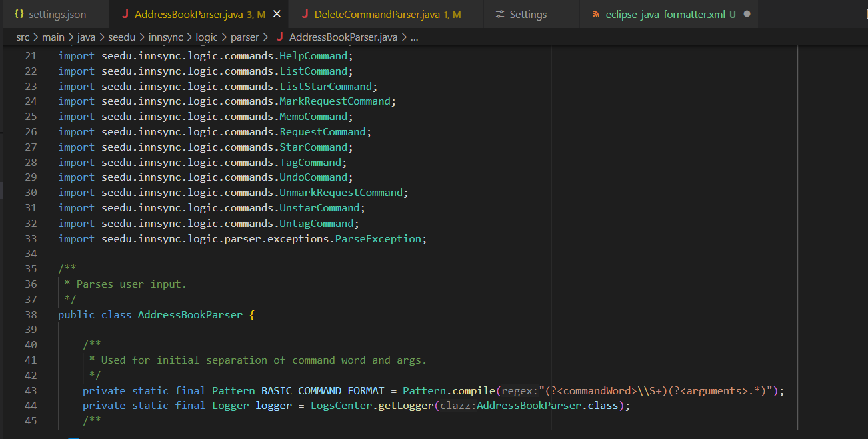This screenshot has width=868, height=439.
Task: Click UnmarkRequestCommand in the line 30 import
Action: (x=341, y=193)
